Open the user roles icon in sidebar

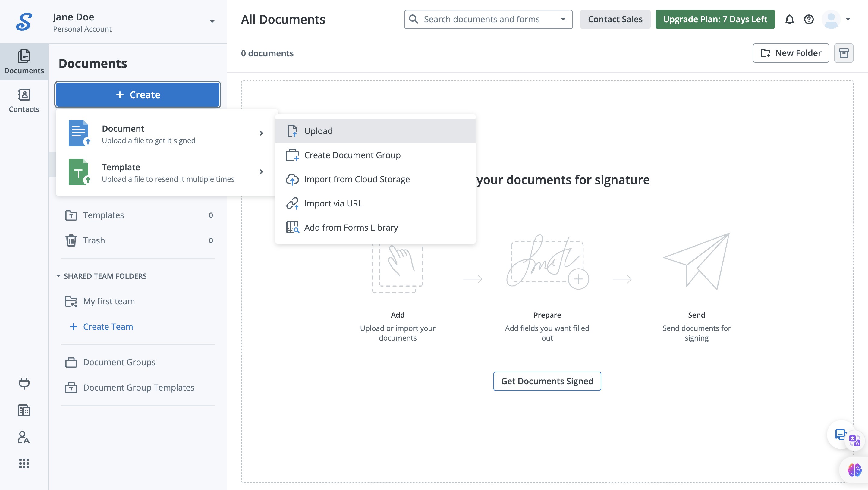24,437
